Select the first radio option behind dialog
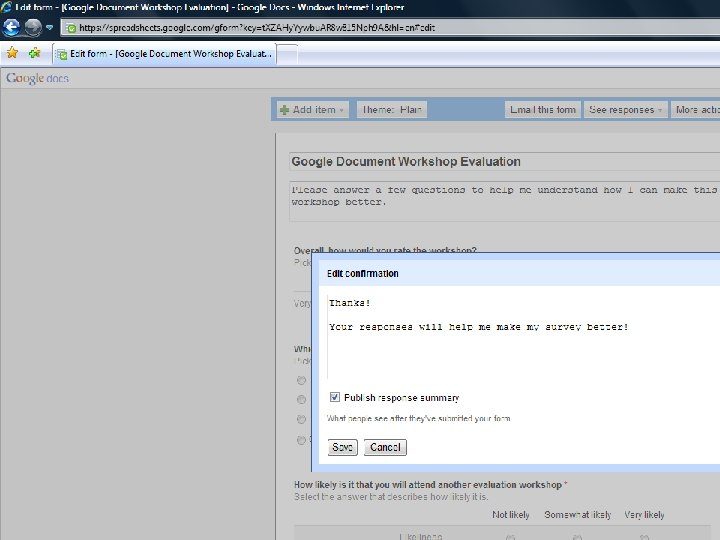Image resolution: width=720 pixels, height=540 pixels. click(301, 380)
